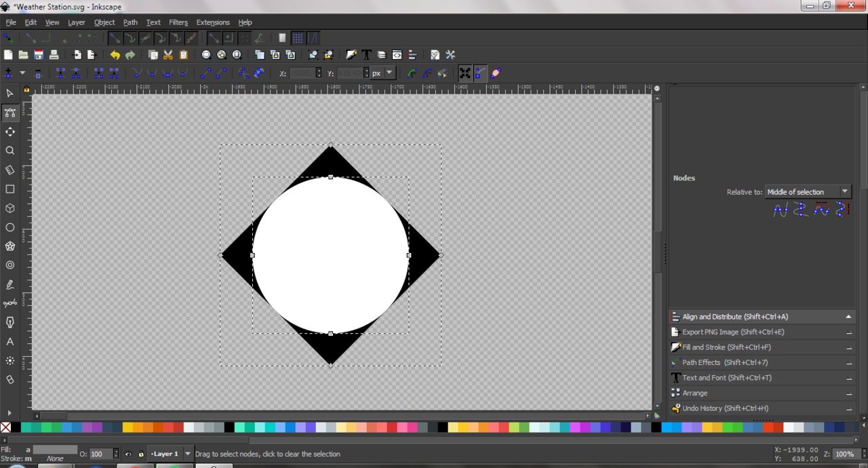Open the Text and Font panel
Viewport: 868px width, 468px height.
762,378
